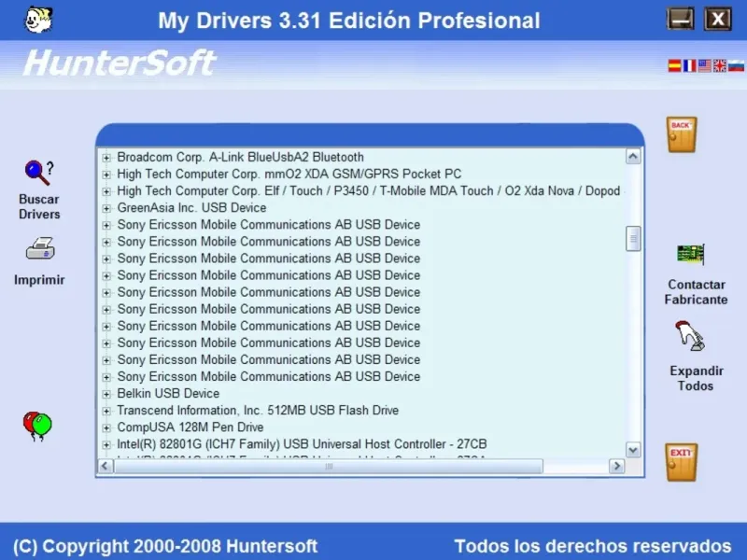Viewport: 747px width, 560px height.
Task: Switch language with the Russian flag
Action: point(736,65)
